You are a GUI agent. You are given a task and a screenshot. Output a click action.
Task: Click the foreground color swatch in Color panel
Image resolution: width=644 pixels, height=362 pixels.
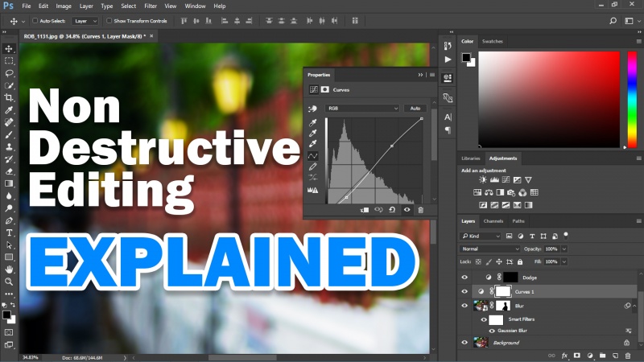(x=466, y=57)
